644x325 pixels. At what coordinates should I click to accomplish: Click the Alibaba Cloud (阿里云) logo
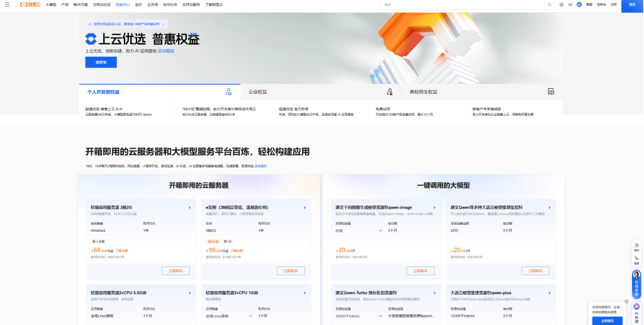pos(28,4)
